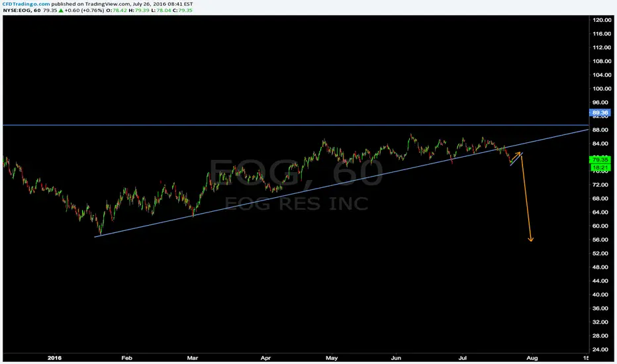Click the 2016 time axis label
This screenshot has width=617, height=364.
tap(54, 357)
